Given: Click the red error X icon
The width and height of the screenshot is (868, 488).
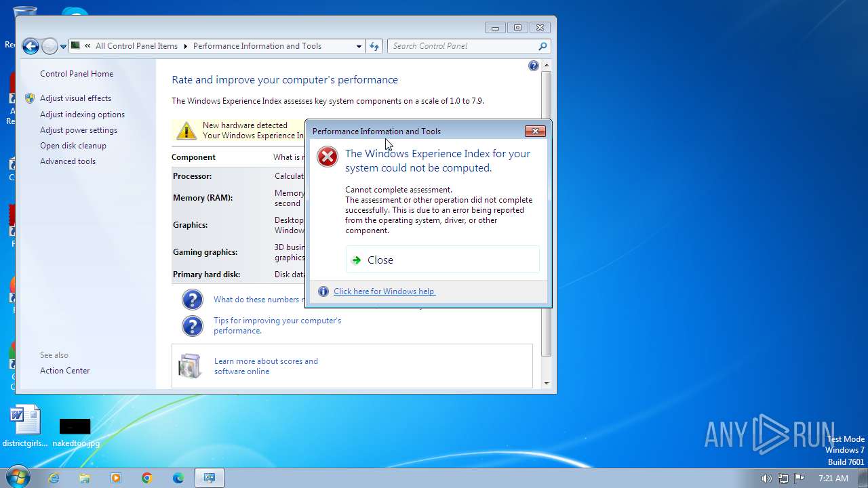Looking at the screenshot, I should point(328,157).
